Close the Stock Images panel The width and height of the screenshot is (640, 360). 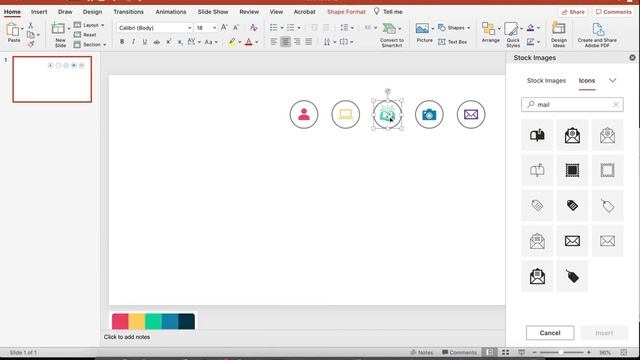[x=632, y=58]
